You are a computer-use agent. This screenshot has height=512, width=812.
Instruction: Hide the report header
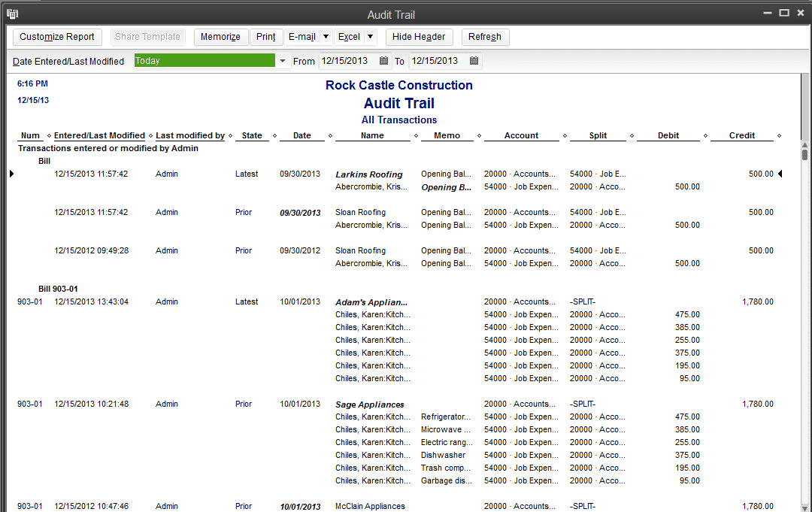click(x=419, y=37)
